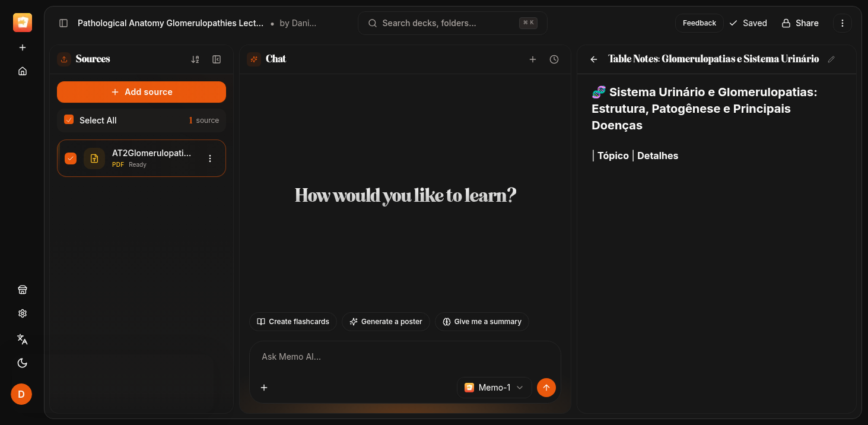This screenshot has width=868, height=425.
Task: Open settings gear in sidebar
Action: click(23, 313)
